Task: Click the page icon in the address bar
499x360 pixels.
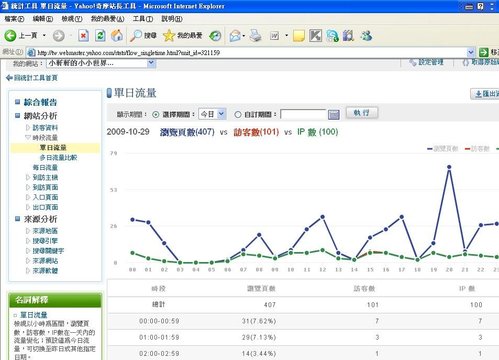Action: pos(31,53)
